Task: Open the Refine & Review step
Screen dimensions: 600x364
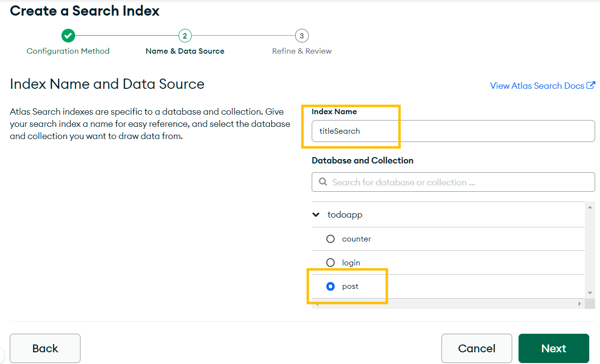Action: coord(302,51)
